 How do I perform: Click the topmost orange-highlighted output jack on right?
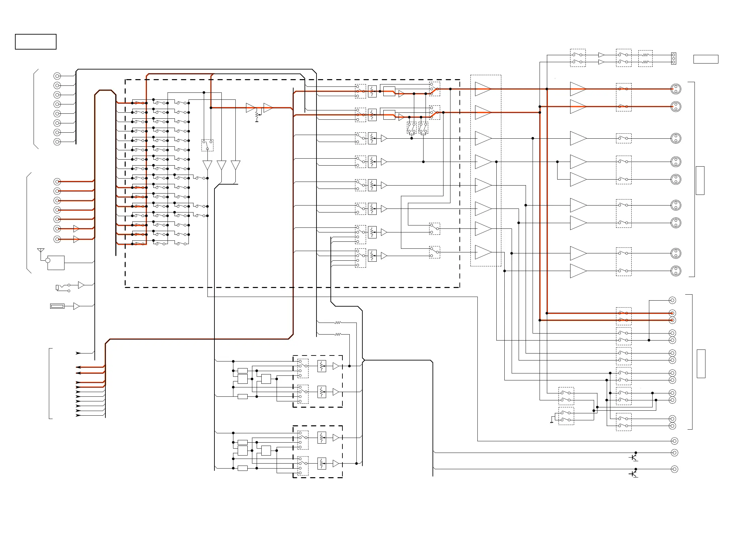point(676,89)
